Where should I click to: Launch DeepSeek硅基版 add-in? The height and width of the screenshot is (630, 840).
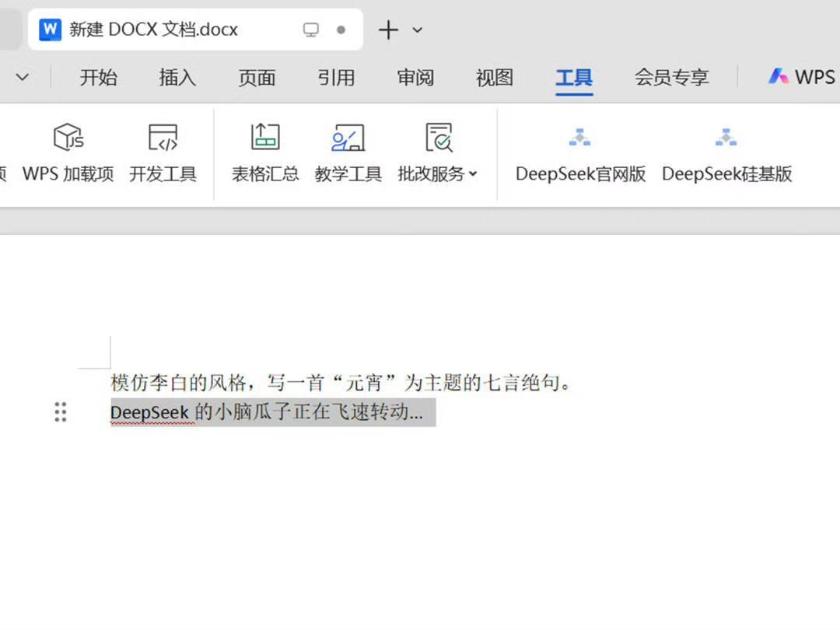coord(726,154)
